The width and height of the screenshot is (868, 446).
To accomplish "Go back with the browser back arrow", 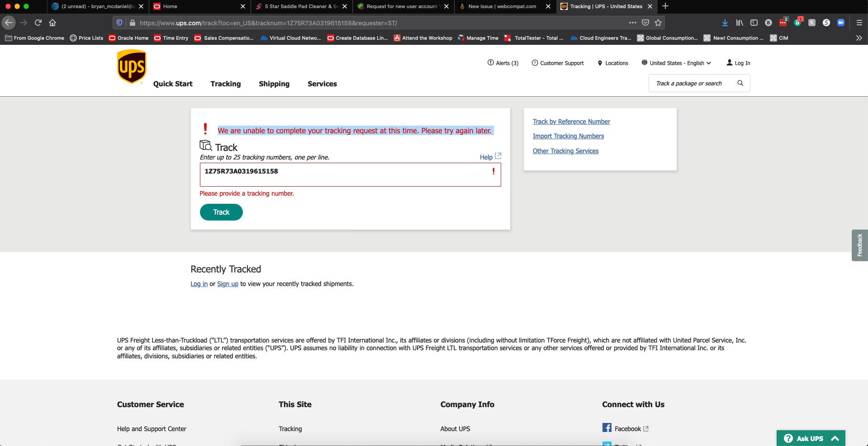I will coord(9,23).
